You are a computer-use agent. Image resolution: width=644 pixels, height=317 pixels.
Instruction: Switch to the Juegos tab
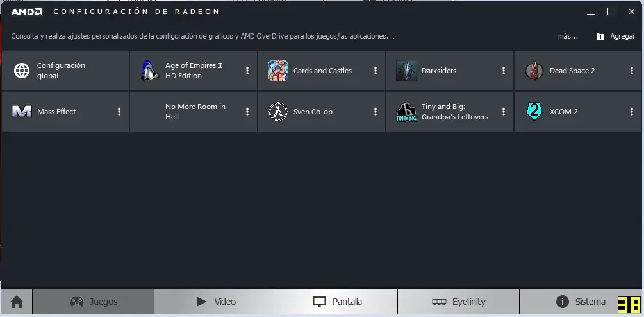[94, 302]
